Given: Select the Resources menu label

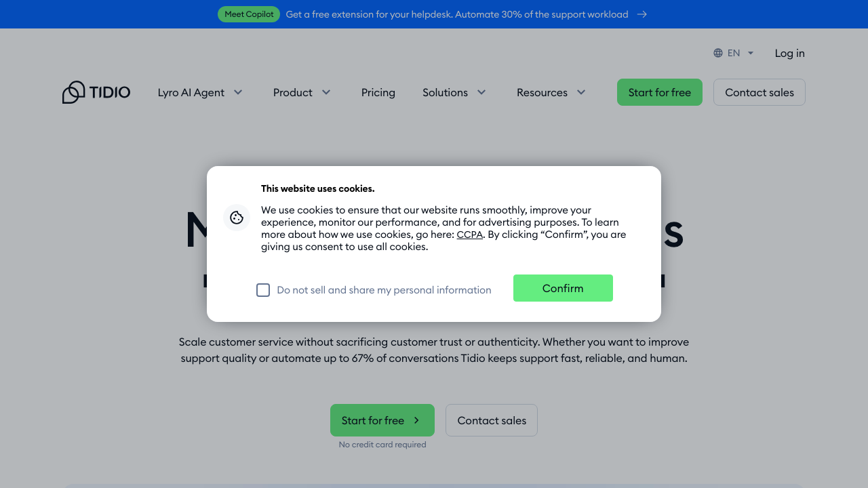Looking at the screenshot, I should (542, 92).
